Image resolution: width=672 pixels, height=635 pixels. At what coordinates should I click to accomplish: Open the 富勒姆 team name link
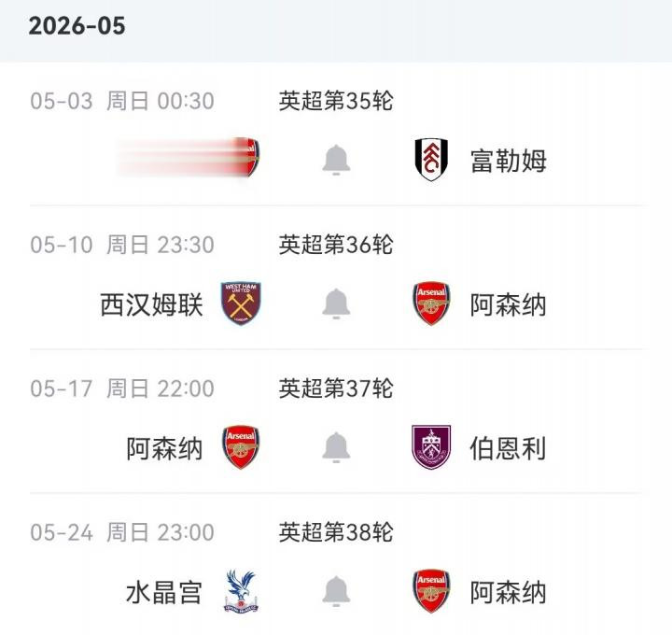[x=508, y=161]
